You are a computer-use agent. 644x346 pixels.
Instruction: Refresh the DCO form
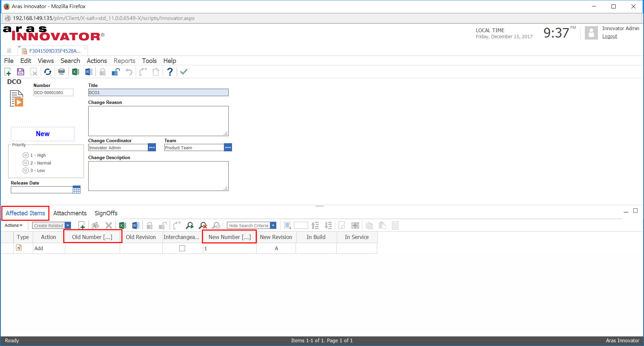(48, 72)
